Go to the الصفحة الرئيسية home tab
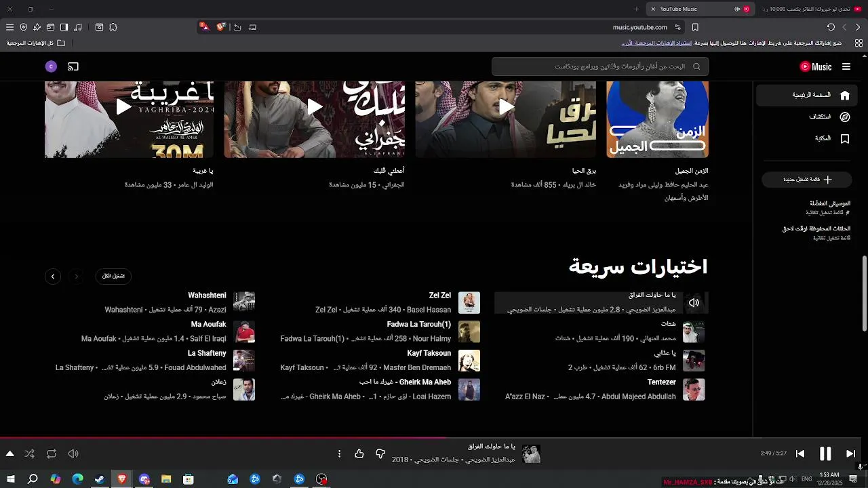868x488 pixels. pyautogui.click(x=807, y=96)
